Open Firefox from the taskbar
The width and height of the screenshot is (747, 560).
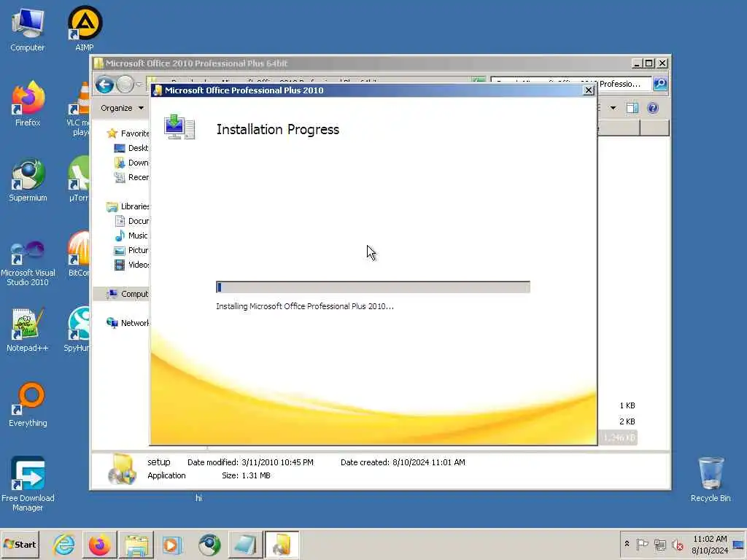pos(99,545)
